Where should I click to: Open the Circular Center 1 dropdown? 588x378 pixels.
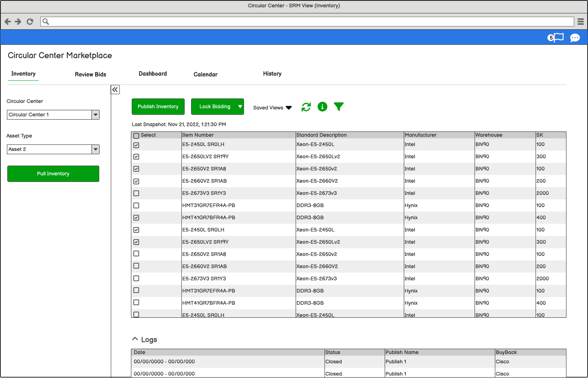point(95,114)
